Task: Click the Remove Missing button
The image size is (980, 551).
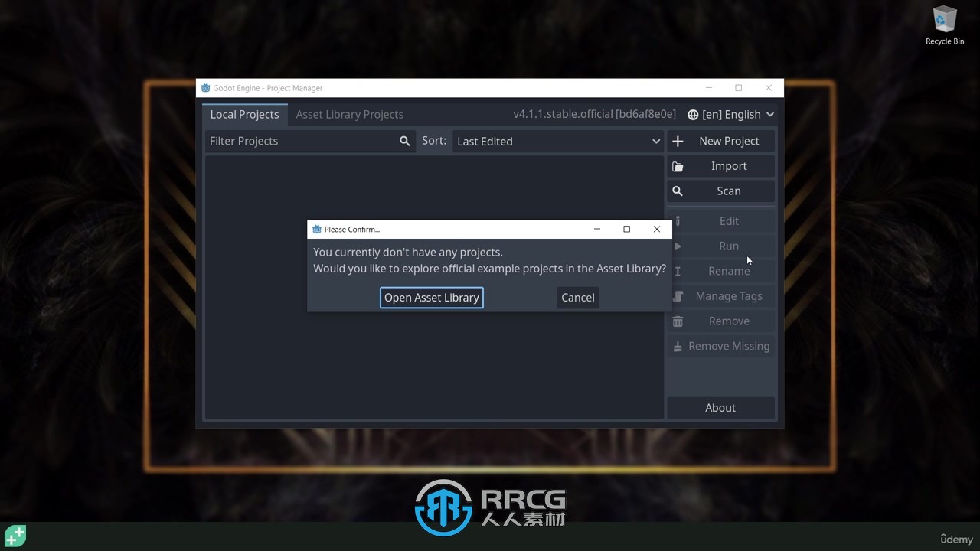Action: tap(720, 347)
